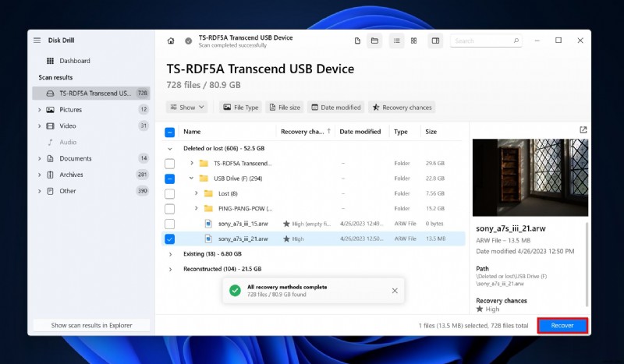This screenshot has height=364, width=624.
Task: Select sony_a7s_iii_21.arw file name
Action: 243,239
